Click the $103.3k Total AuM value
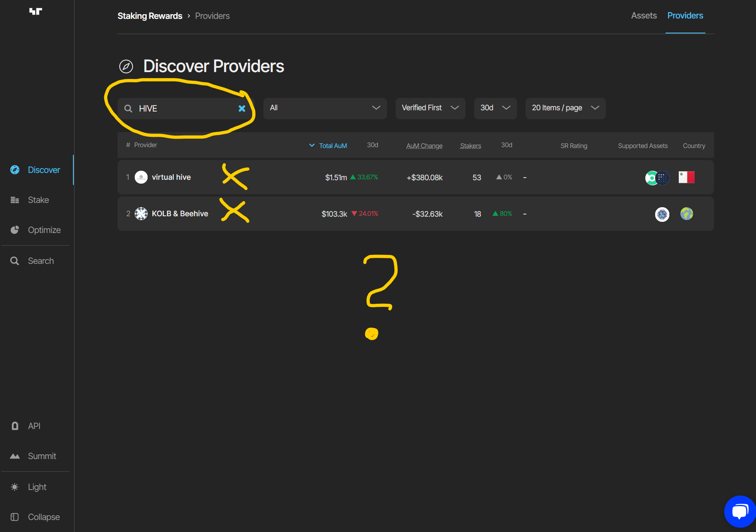This screenshot has width=756, height=532. (x=334, y=214)
